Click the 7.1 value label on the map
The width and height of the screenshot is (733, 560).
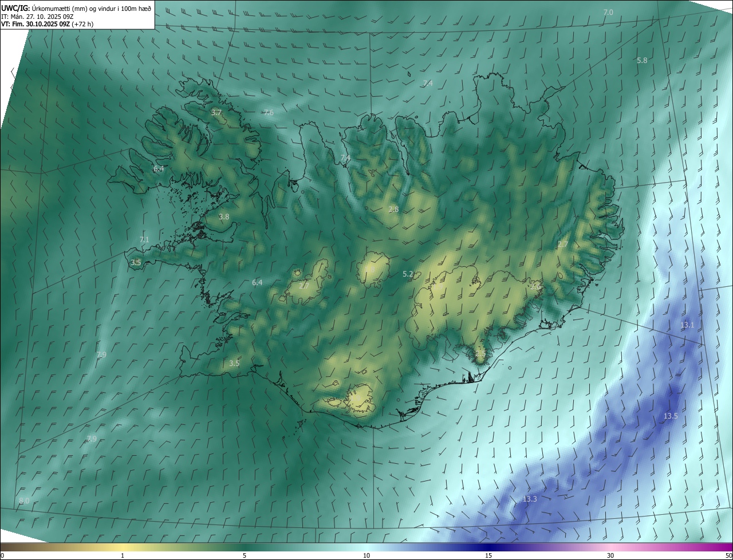pyautogui.click(x=144, y=239)
